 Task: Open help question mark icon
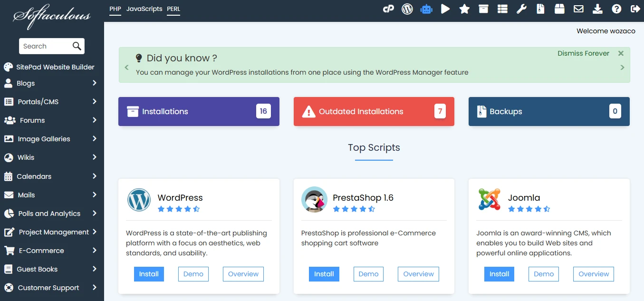[616, 9]
